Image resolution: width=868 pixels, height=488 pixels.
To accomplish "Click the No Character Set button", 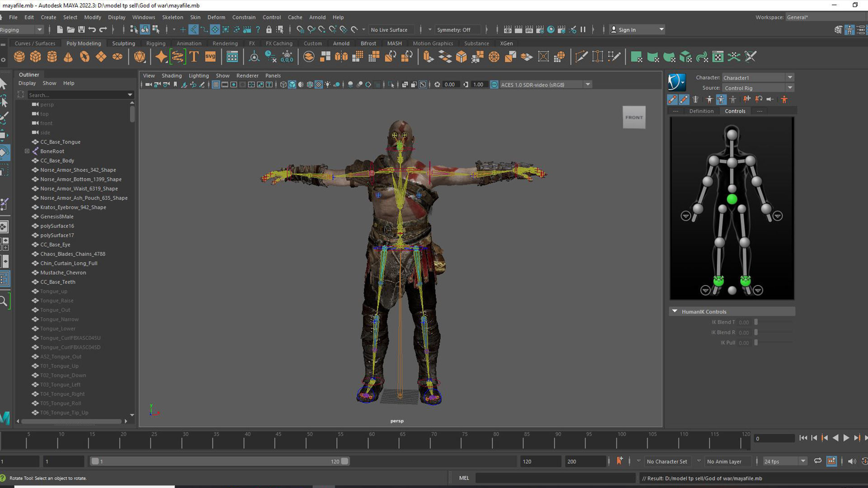I will (x=667, y=461).
